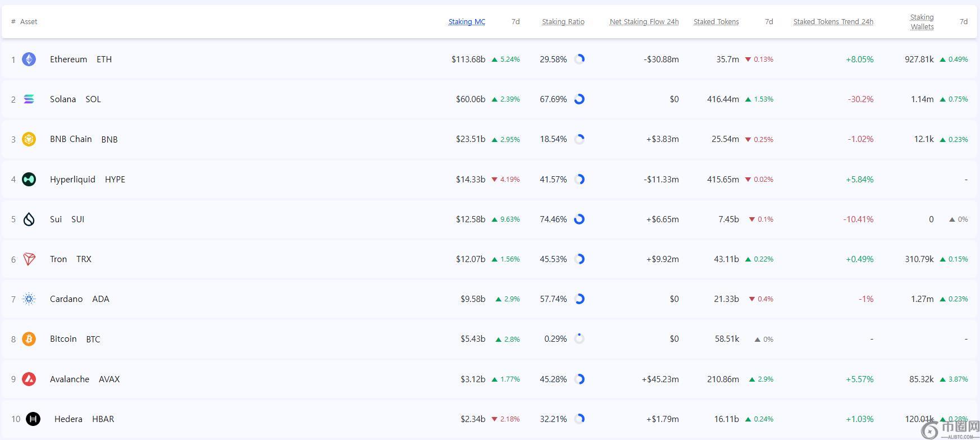
Task: Open the Cardano asset name
Action: [66, 299]
